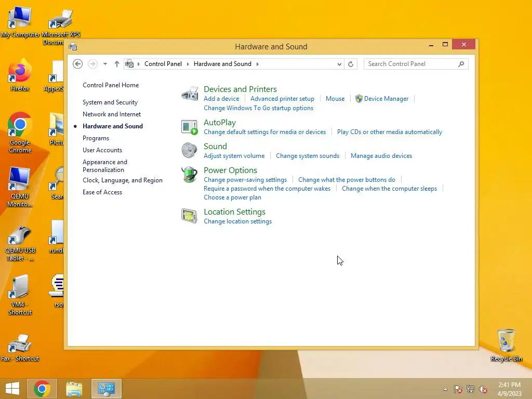Viewport: 532px width, 399px height.
Task: Click the Control Panel breadcrumb in address bar
Action: point(163,64)
